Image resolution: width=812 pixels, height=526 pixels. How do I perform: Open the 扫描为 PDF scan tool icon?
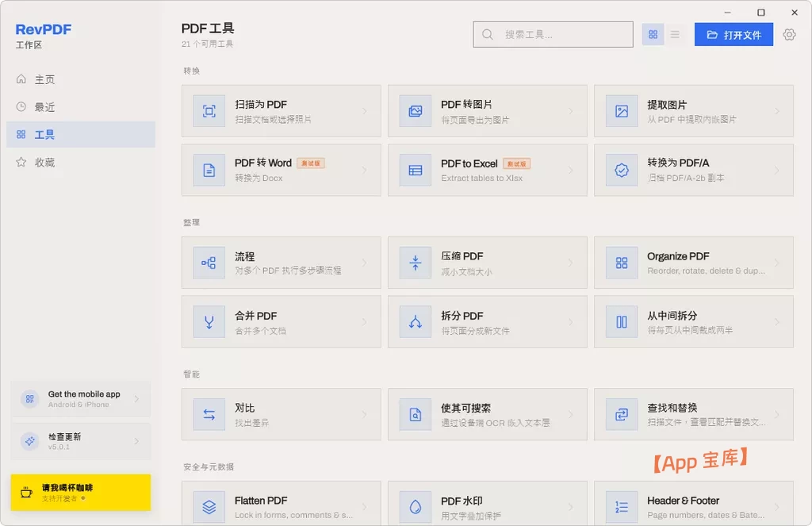click(x=209, y=111)
